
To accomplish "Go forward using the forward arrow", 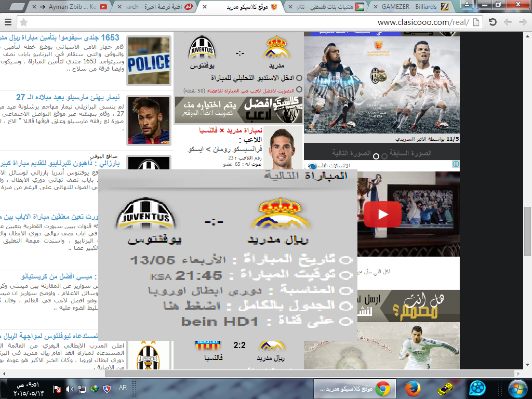I will click(523, 22).
